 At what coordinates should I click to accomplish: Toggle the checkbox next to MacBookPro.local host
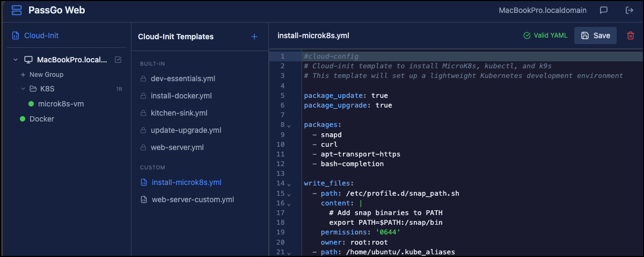[x=118, y=60]
